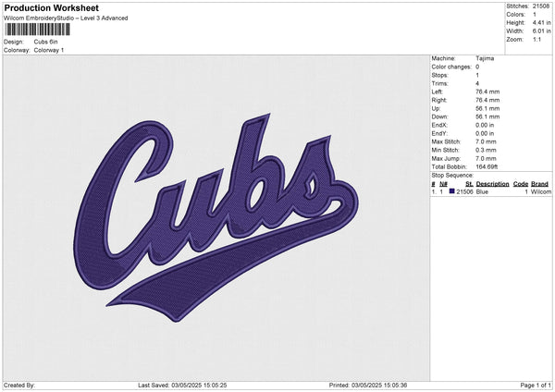Image resolution: width=555 pixels, height=392 pixels.
Task: Click the Code column header
Action: pos(521,184)
